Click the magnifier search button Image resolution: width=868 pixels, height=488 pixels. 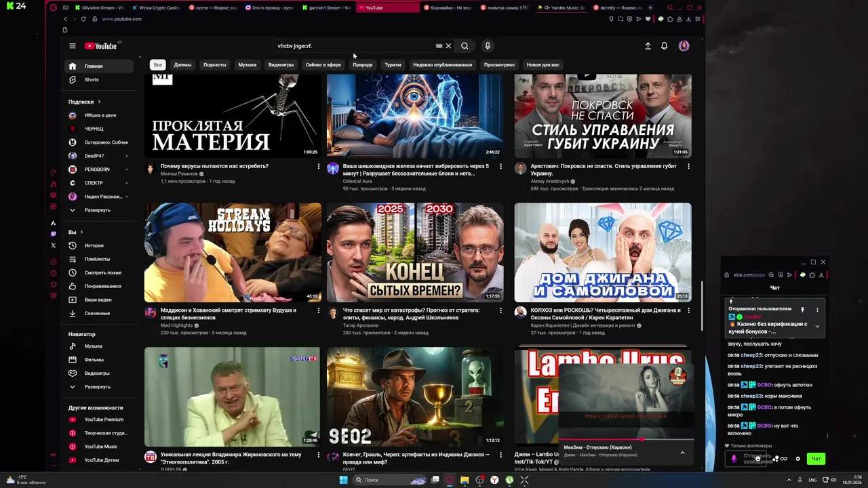465,46
